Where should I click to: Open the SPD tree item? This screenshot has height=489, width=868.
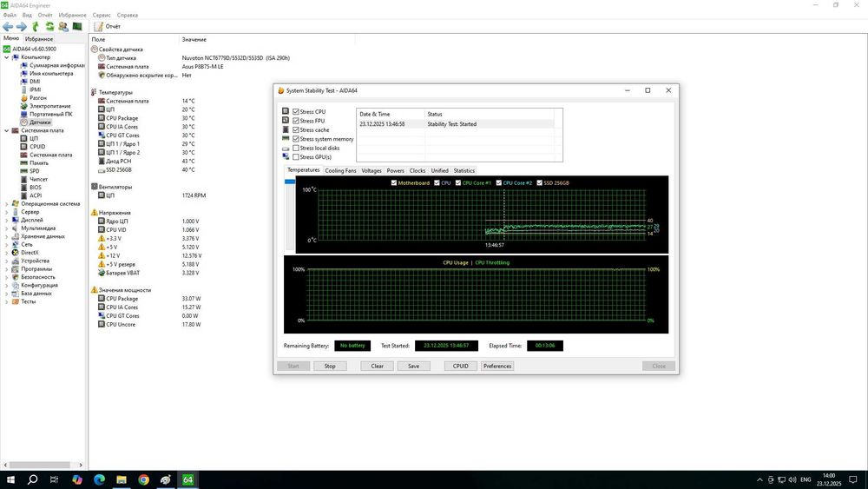coord(35,171)
